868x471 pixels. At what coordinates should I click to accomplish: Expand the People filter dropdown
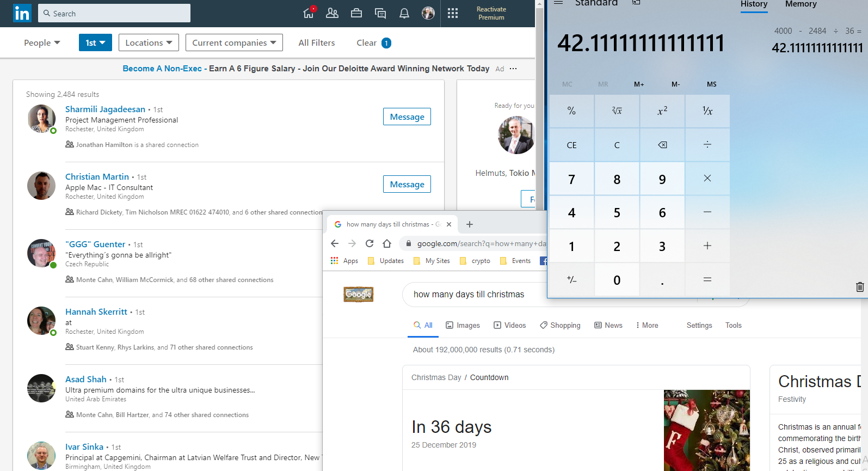pos(42,42)
